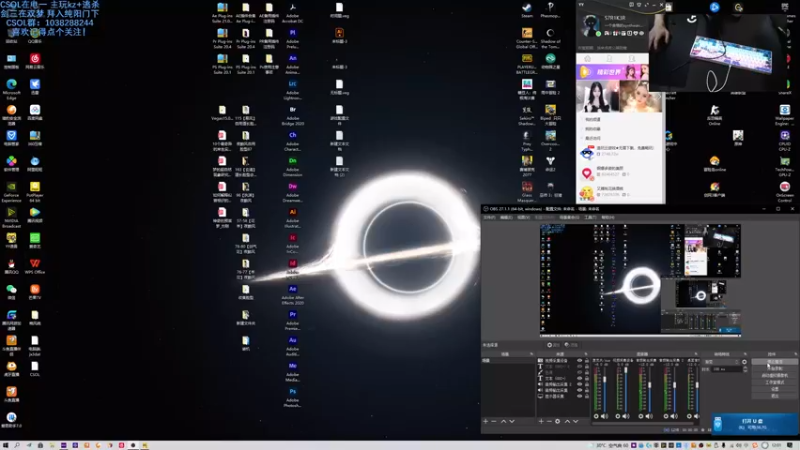Adjust OBS transition duration stepper
Image resolution: width=800 pixels, height=450 pixels.
[745, 369]
